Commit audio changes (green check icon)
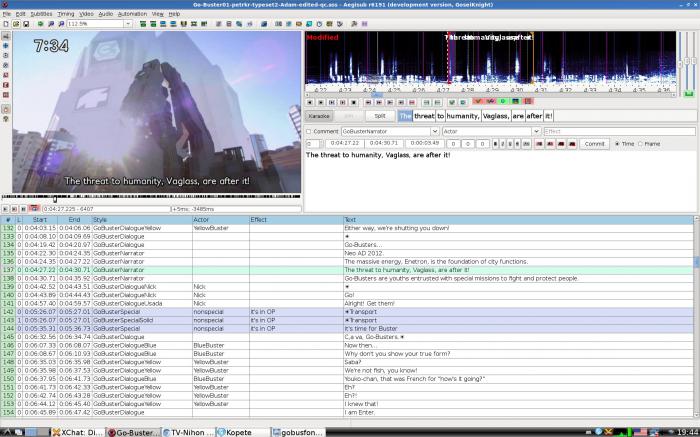This screenshot has width=700, height=437. point(451,102)
